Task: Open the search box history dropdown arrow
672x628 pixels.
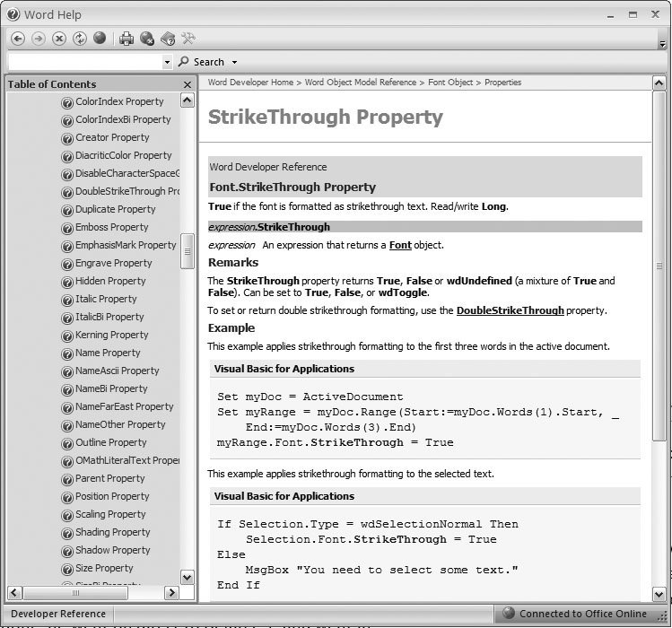Action: pos(167,62)
